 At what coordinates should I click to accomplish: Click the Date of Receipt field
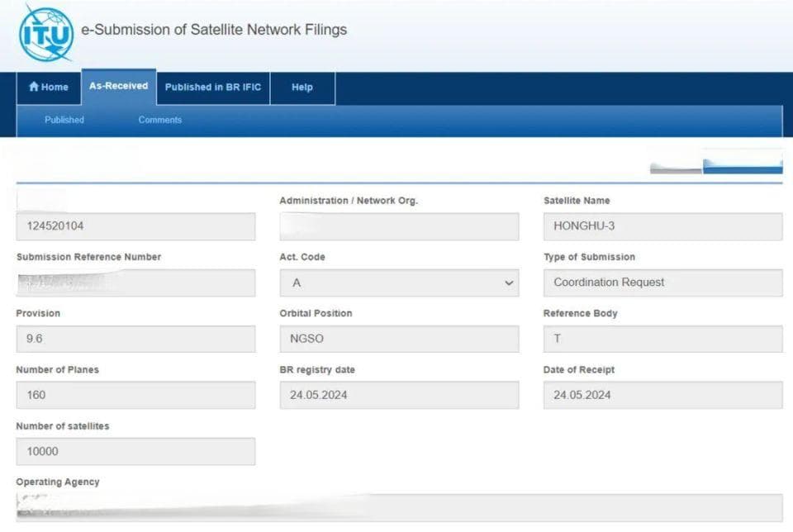[663, 395]
